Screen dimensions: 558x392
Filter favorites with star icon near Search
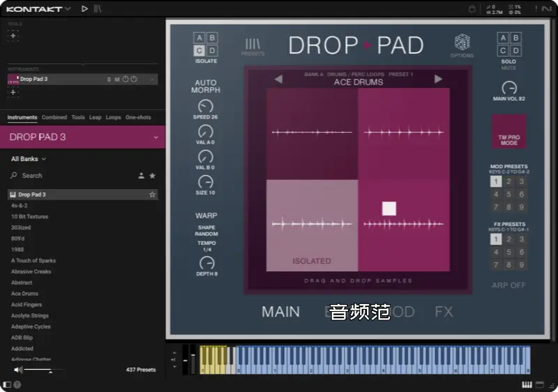click(152, 176)
